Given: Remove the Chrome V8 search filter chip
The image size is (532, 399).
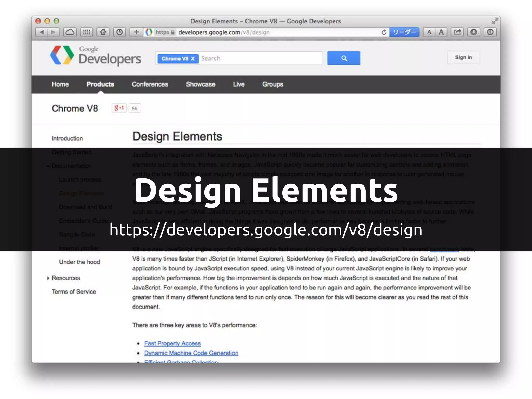Looking at the screenshot, I should (193, 59).
